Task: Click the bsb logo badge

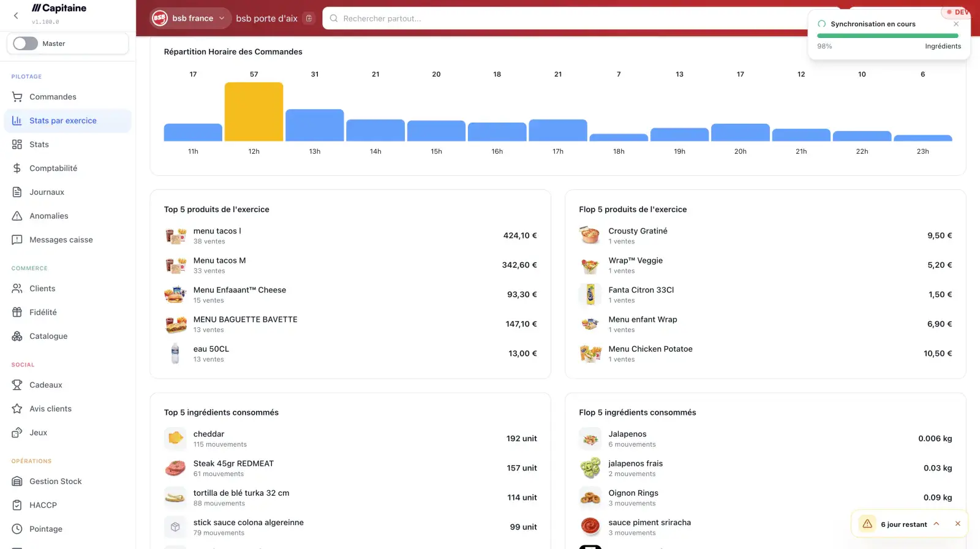Action: pyautogui.click(x=160, y=18)
